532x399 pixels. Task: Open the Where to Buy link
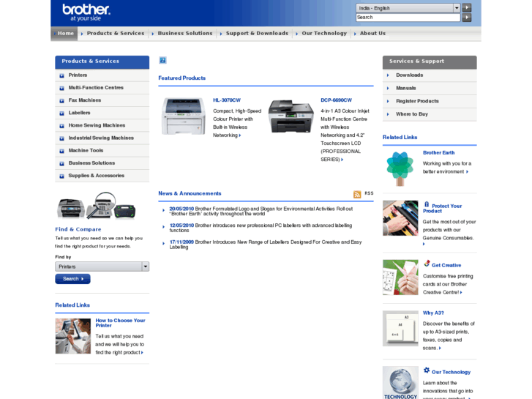pyautogui.click(x=412, y=114)
